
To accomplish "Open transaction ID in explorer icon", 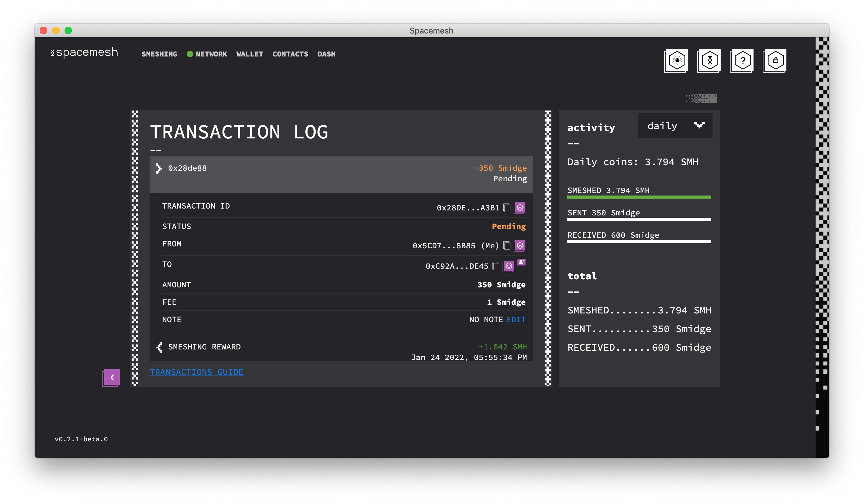I will pos(520,208).
